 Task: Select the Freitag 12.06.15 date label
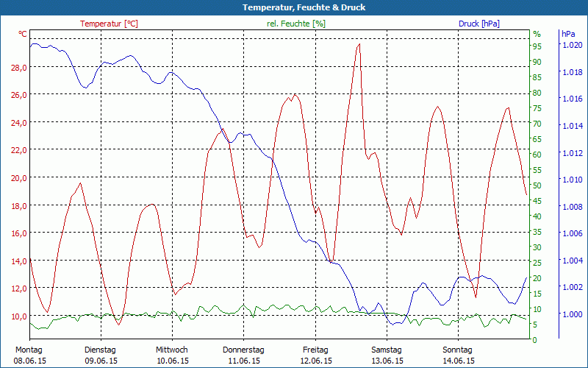coord(315,355)
